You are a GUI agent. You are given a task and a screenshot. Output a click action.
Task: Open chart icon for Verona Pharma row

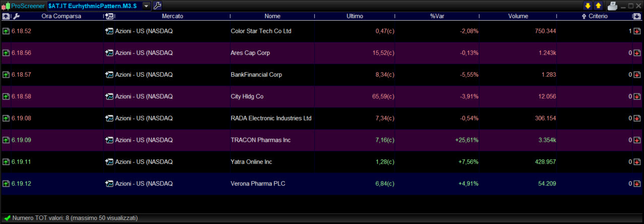pyautogui.click(x=108, y=184)
